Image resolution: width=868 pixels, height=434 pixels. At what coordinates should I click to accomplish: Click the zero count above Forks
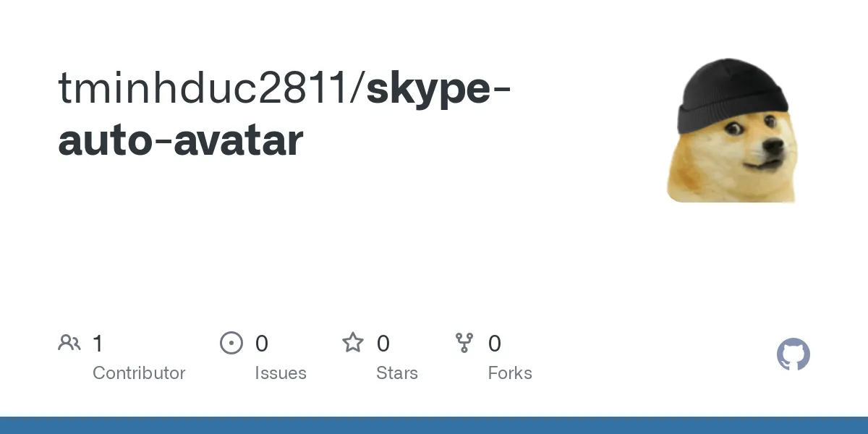click(495, 344)
